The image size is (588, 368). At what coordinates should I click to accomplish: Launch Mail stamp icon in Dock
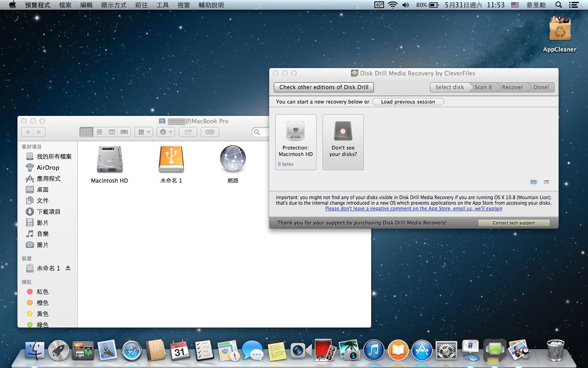pyautogui.click(x=107, y=351)
